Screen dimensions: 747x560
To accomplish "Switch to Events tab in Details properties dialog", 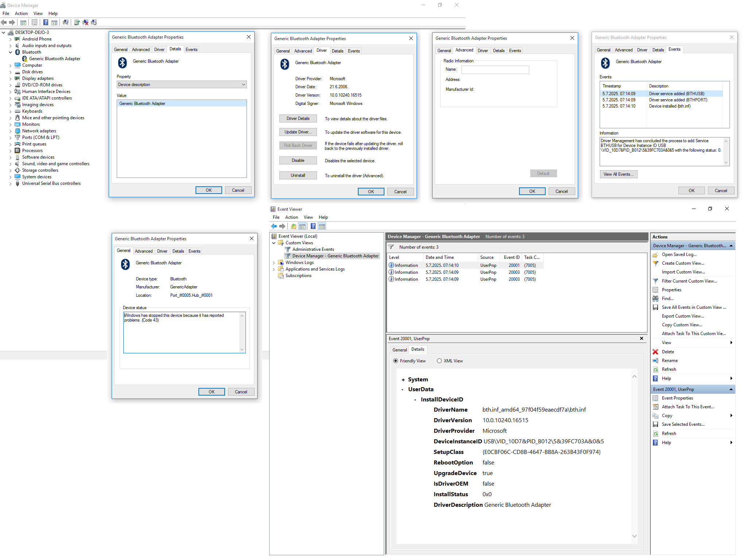I will pyautogui.click(x=191, y=50).
